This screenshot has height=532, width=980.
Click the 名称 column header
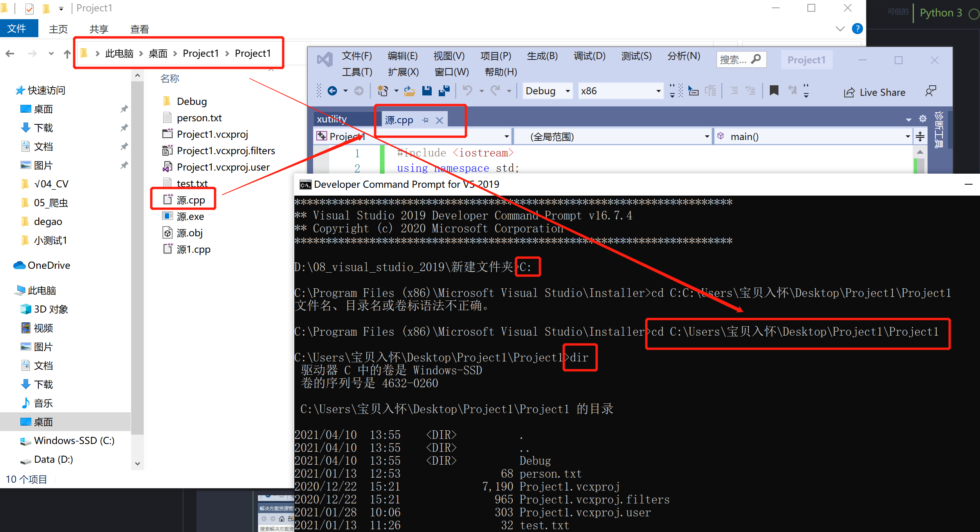pyautogui.click(x=170, y=79)
